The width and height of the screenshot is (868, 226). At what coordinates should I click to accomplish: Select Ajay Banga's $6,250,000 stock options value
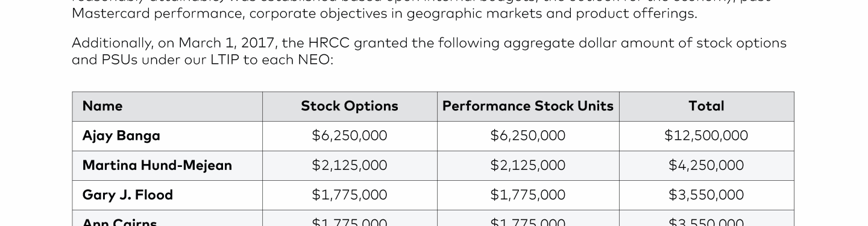pos(350,136)
